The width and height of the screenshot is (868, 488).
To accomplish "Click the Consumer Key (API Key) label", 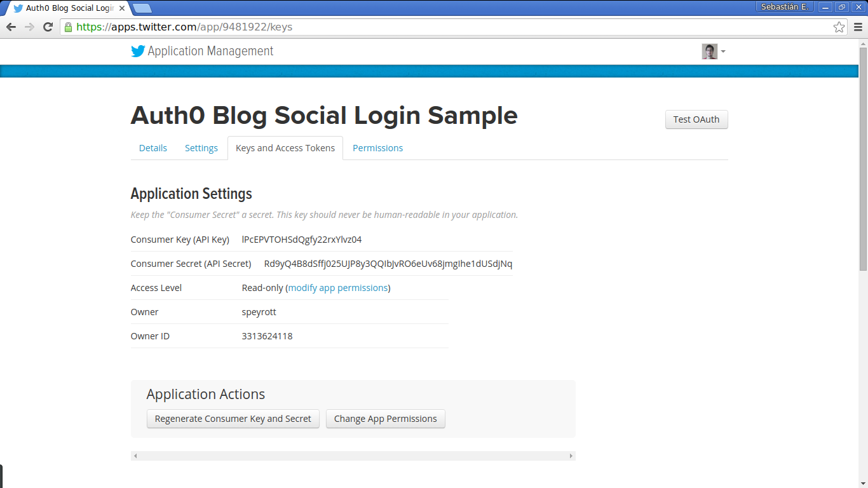I will [180, 240].
